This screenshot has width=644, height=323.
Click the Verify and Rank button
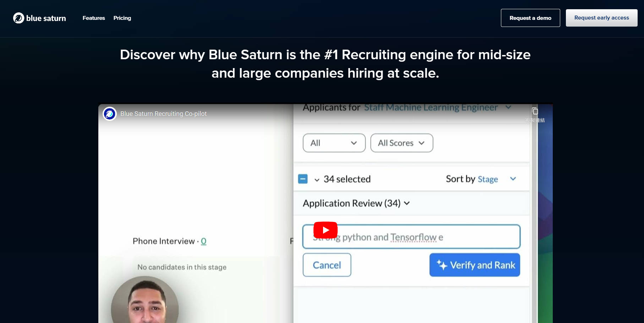pos(474,265)
